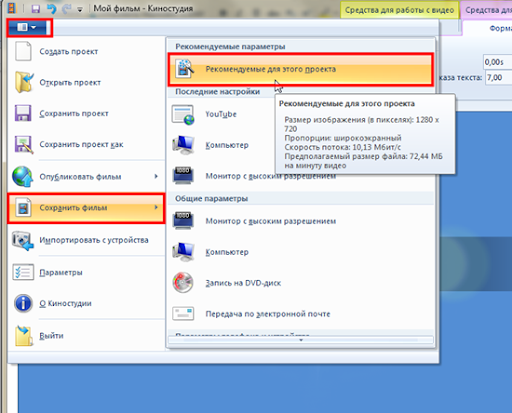Click Опубликовать фильм menu label
The width and height of the screenshot is (512, 413).
click(80, 177)
